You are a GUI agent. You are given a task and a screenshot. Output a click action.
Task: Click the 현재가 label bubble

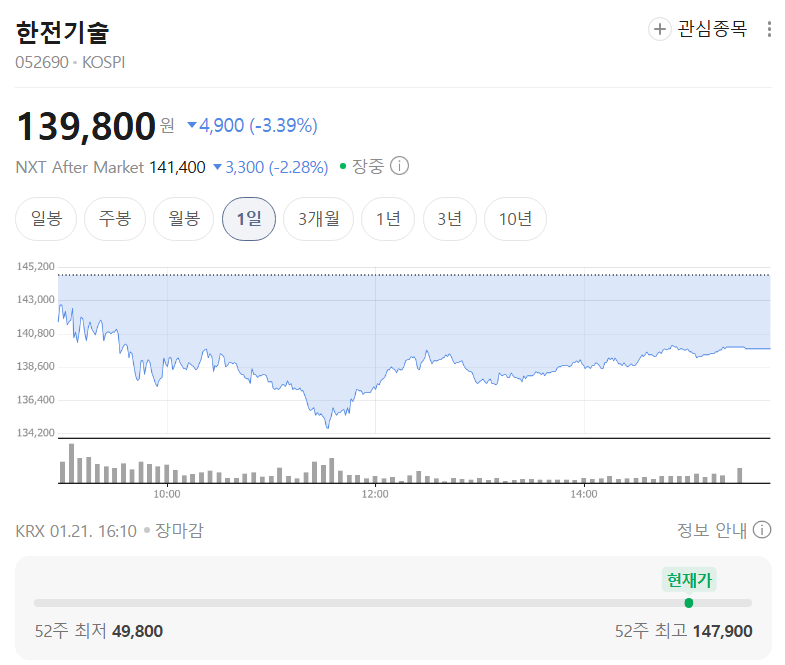[x=689, y=580]
